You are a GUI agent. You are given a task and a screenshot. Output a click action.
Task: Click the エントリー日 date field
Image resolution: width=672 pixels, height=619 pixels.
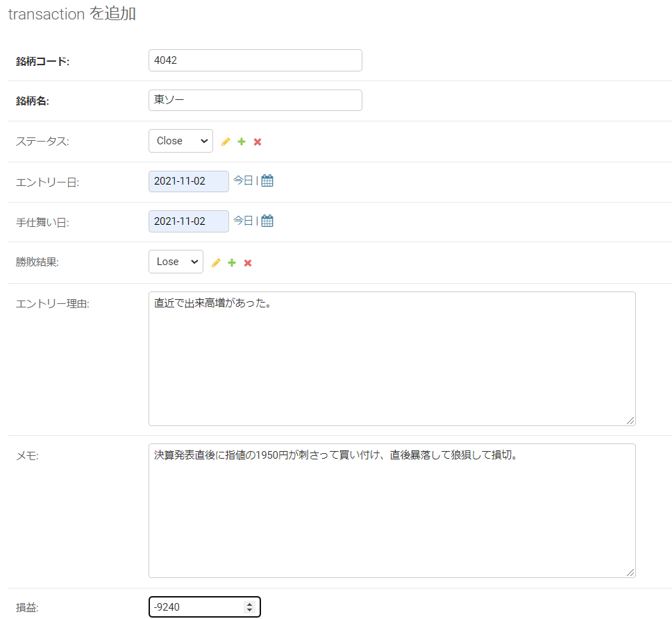189,181
